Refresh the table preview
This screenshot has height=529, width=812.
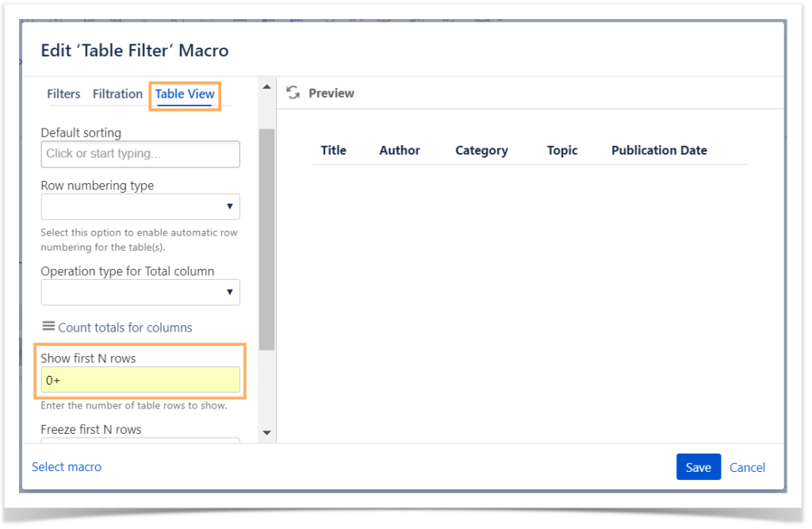click(x=294, y=93)
